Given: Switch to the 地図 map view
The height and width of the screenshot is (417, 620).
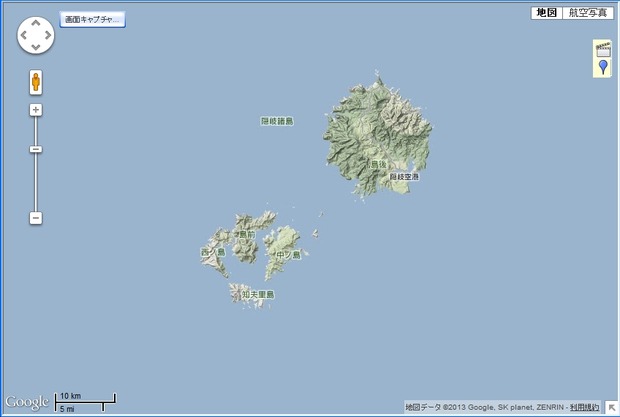Looking at the screenshot, I should 546,13.
